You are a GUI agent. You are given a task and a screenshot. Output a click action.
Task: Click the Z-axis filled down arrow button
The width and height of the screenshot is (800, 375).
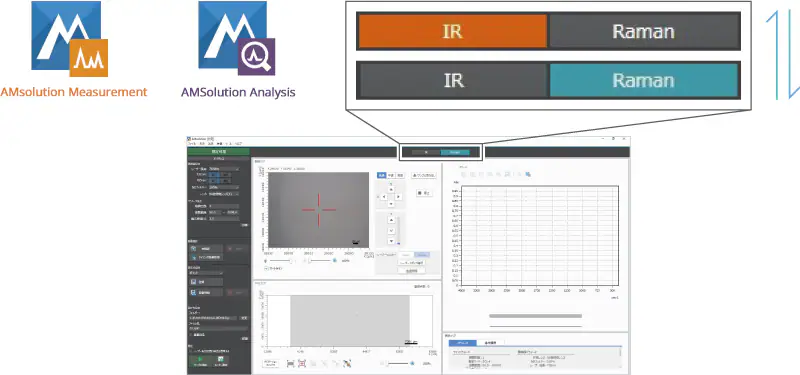[x=391, y=241]
